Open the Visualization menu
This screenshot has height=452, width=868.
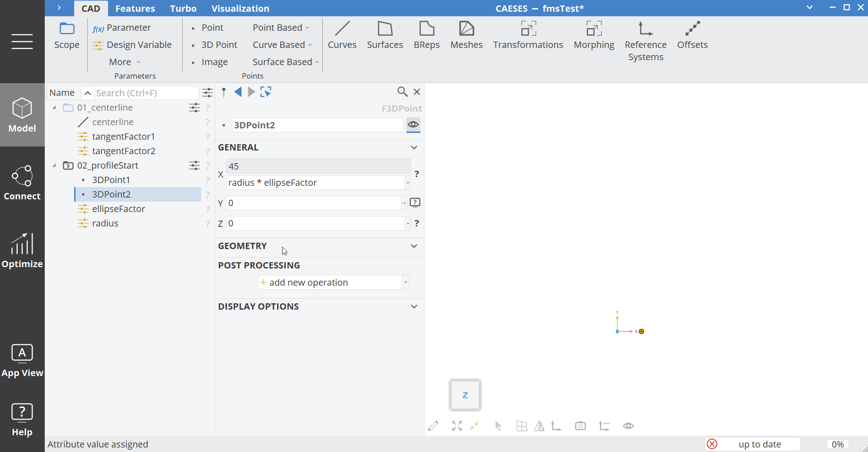[241, 8]
